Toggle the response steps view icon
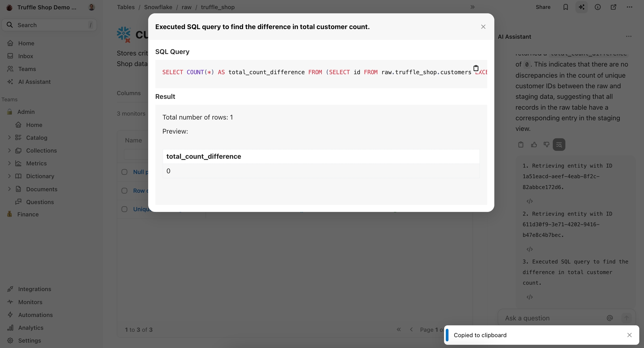This screenshot has width=644, height=348. point(559,145)
